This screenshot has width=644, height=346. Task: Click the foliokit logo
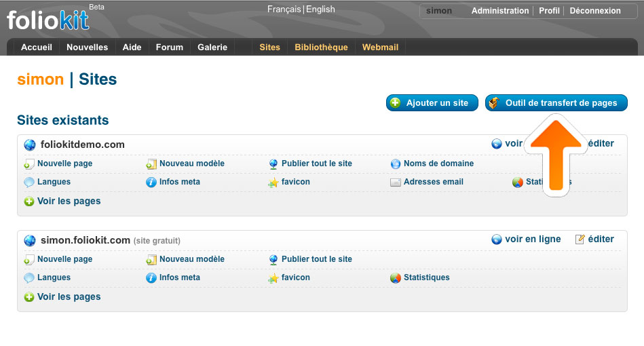tap(48, 20)
